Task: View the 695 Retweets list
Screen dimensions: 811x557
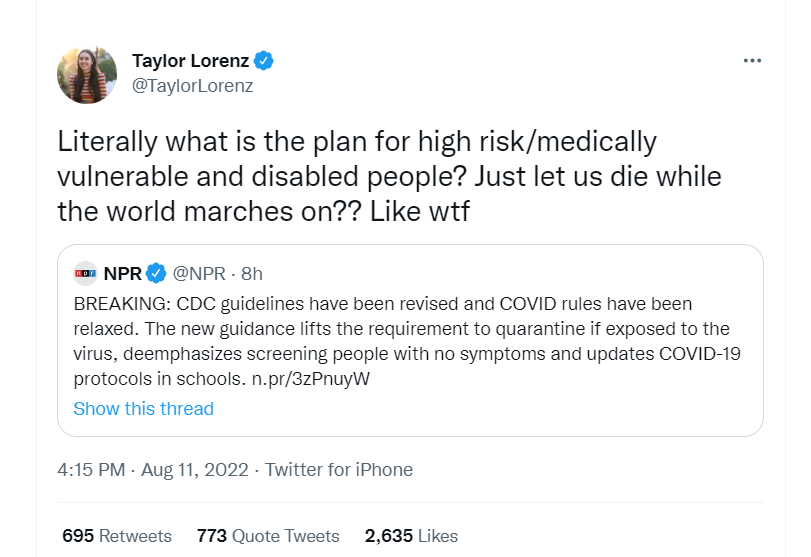Action: pyautogui.click(x=117, y=536)
